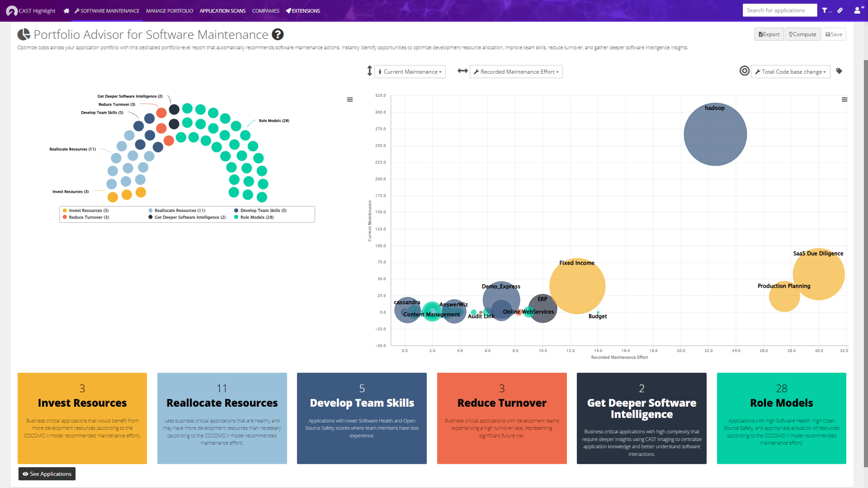Click the CAST Highlight logo

pos(31,11)
